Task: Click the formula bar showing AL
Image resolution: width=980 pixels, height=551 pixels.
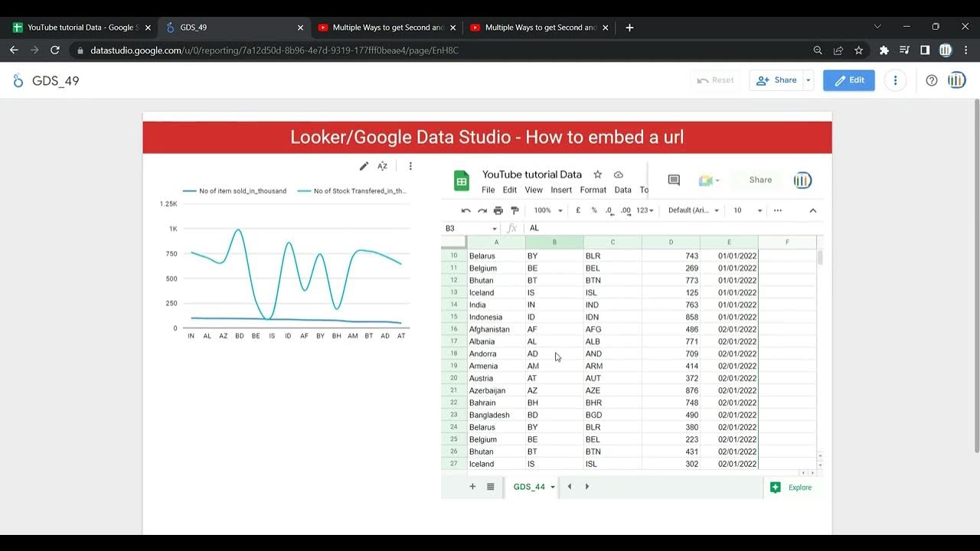Action: click(x=674, y=229)
